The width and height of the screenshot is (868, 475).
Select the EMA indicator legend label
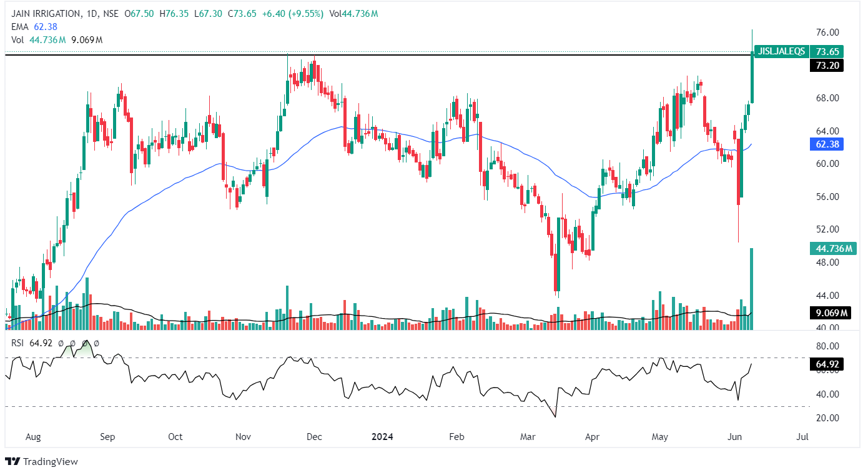point(19,27)
